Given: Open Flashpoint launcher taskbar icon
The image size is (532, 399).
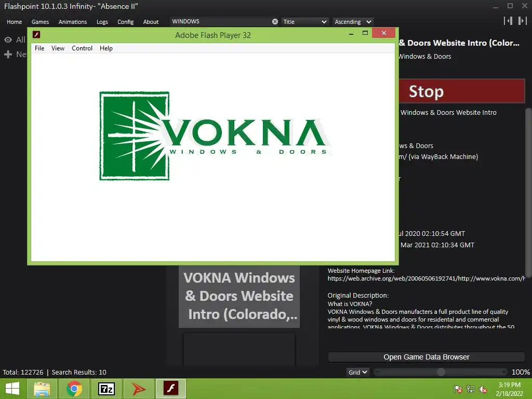Looking at the screenshot, I should pyautogui.click(x=138, y=389).
